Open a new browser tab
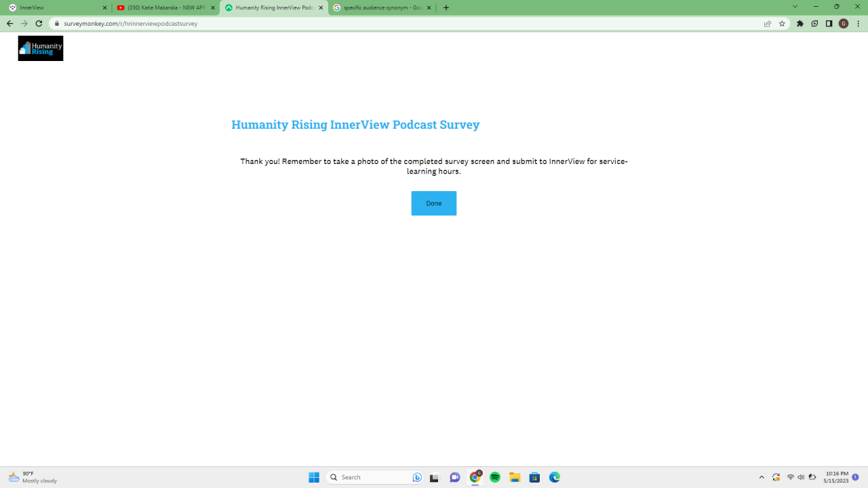The height and width of the screenshot is (488, 868). tap(446, 7)
